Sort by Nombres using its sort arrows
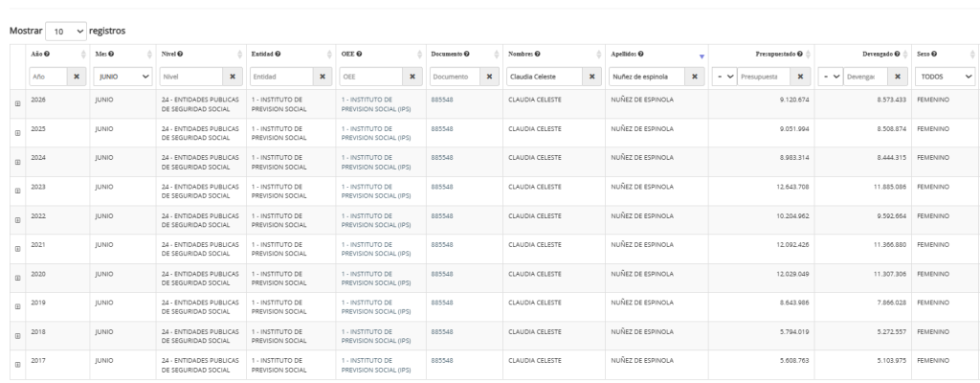The height and width of the screenshot is (383, 980). [x=599, y=55]
